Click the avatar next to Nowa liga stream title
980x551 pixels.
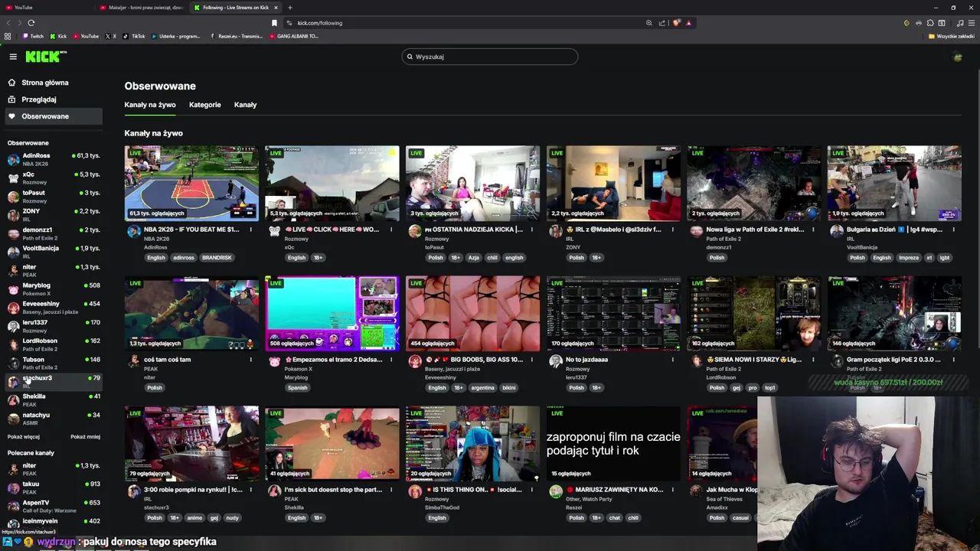tap(696, 230)
